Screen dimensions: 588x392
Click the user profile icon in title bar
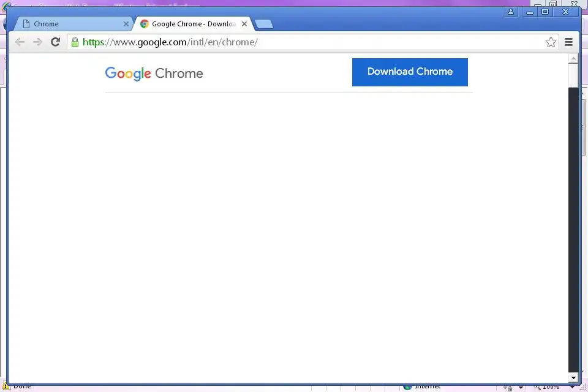(511, 12)
